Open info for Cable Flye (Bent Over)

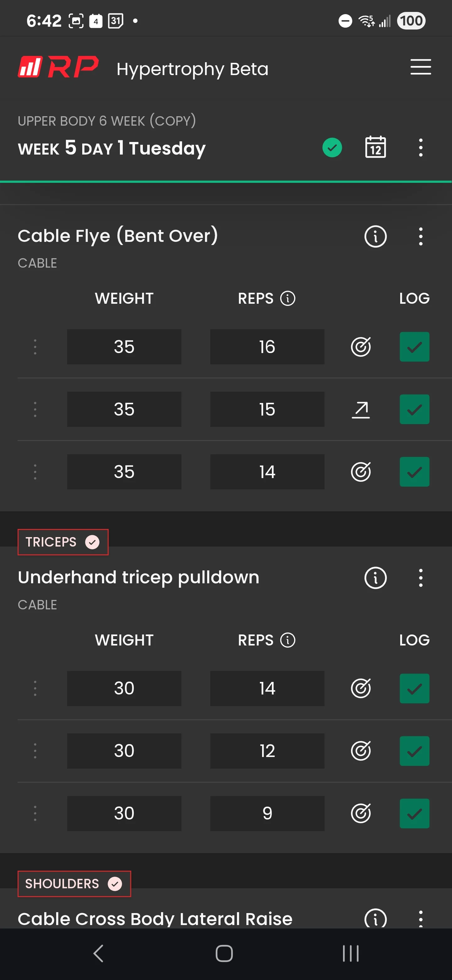pos(375,237)
